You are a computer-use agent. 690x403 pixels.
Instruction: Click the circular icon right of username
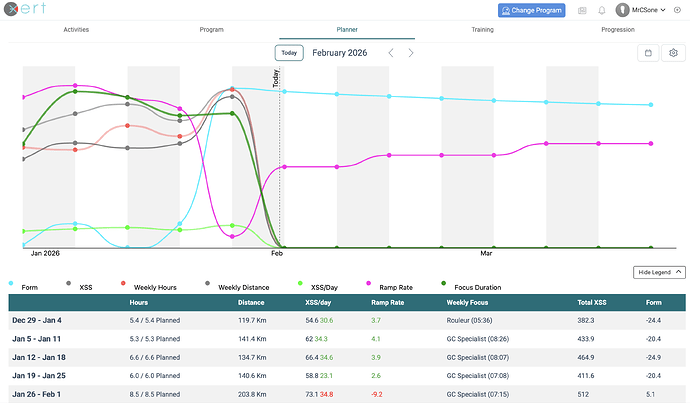coord(679,10)
